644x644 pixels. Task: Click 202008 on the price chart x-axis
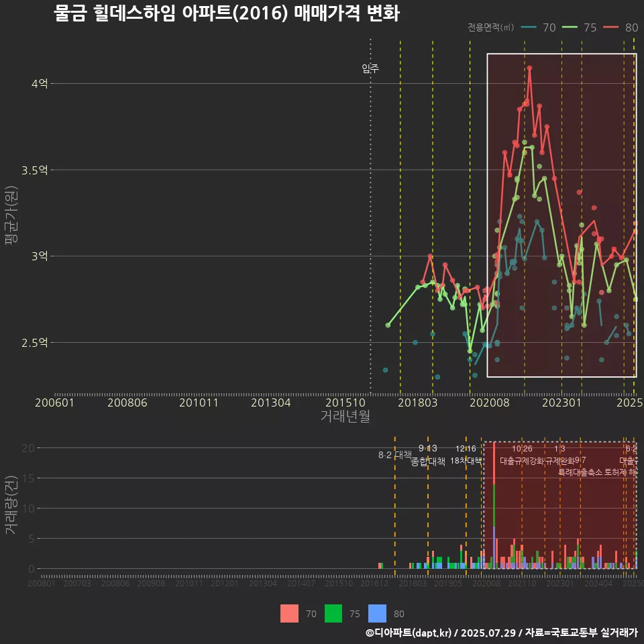point(490,402)
